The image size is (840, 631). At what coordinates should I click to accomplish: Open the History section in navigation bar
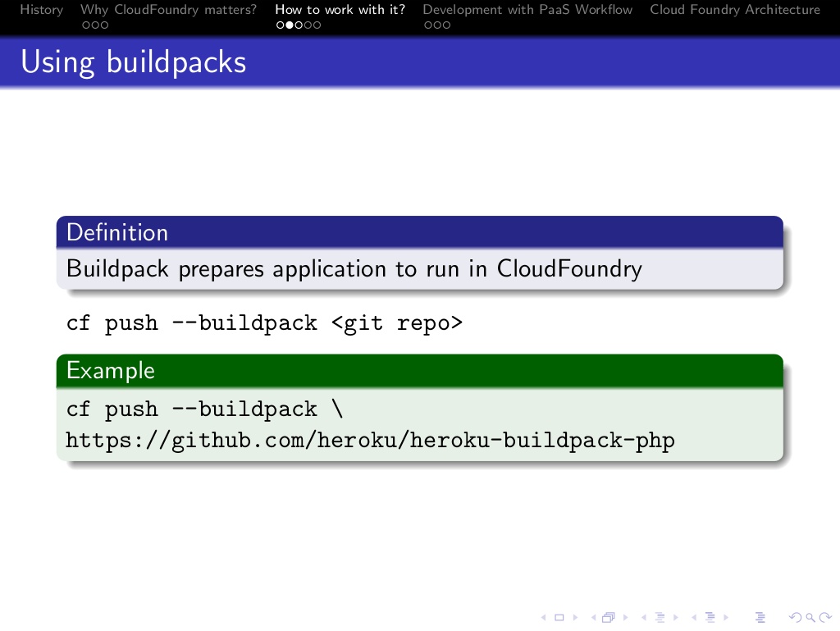coord(41,10)
